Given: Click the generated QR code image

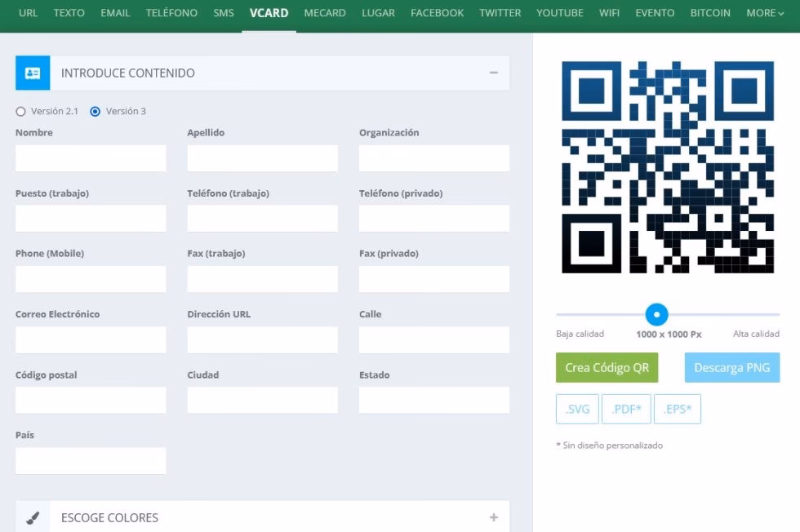Looking at the screenshot, I should 668,167.
